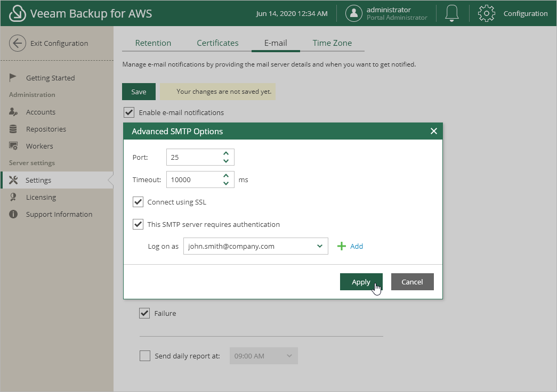Click the Workers sidebar icon
The height and width of the screenshot is (392, 557).
[x=13, y=146]
